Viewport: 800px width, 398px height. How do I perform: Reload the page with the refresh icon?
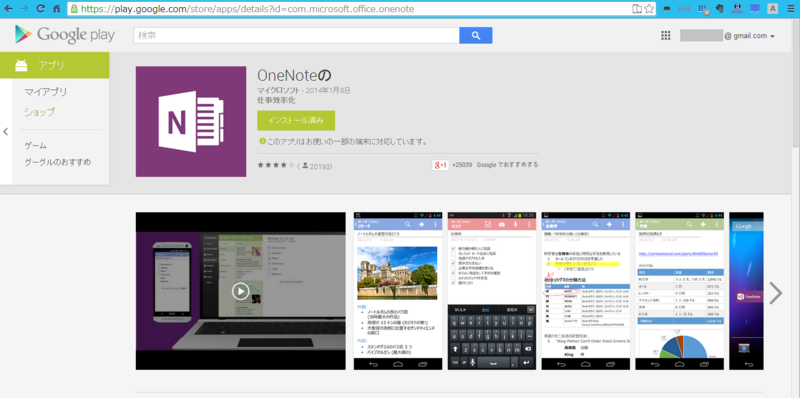pyautogui.click(x=41, y=9)
